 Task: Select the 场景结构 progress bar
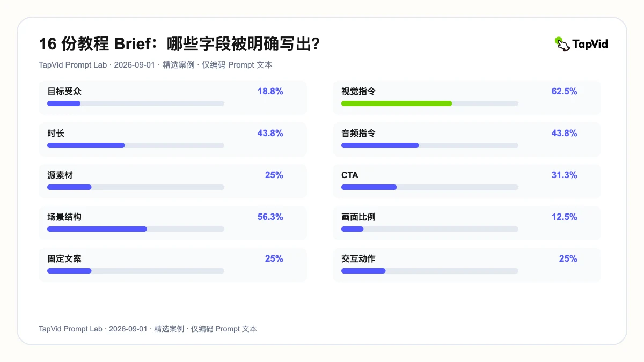click(136, 229)
